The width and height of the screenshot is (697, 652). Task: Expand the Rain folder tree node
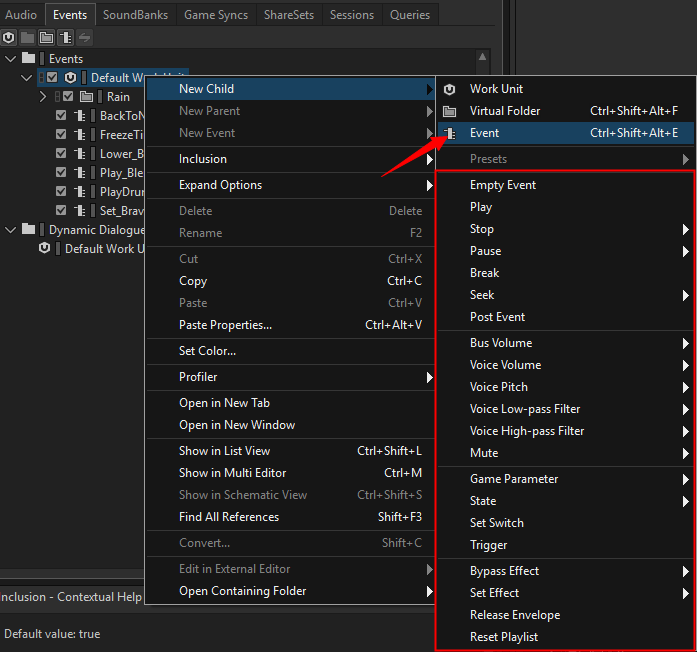pyautogui.click(x=43, y=96)
